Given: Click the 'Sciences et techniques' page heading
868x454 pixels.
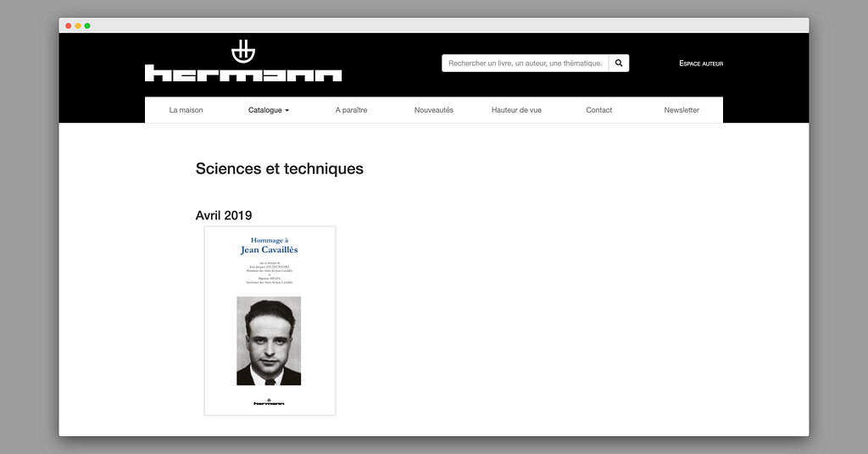Looking at the screenshot, I should coord(279,169).
